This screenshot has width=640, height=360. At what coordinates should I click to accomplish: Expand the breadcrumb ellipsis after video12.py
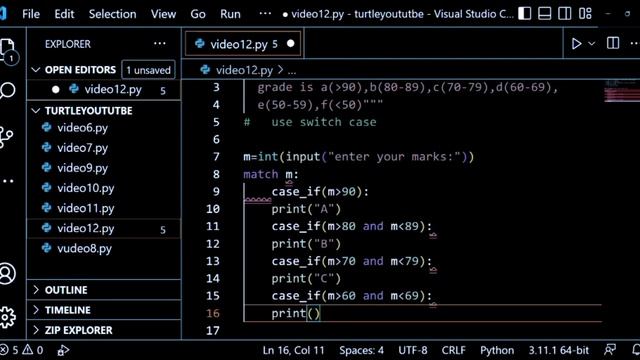pos(292,70)
